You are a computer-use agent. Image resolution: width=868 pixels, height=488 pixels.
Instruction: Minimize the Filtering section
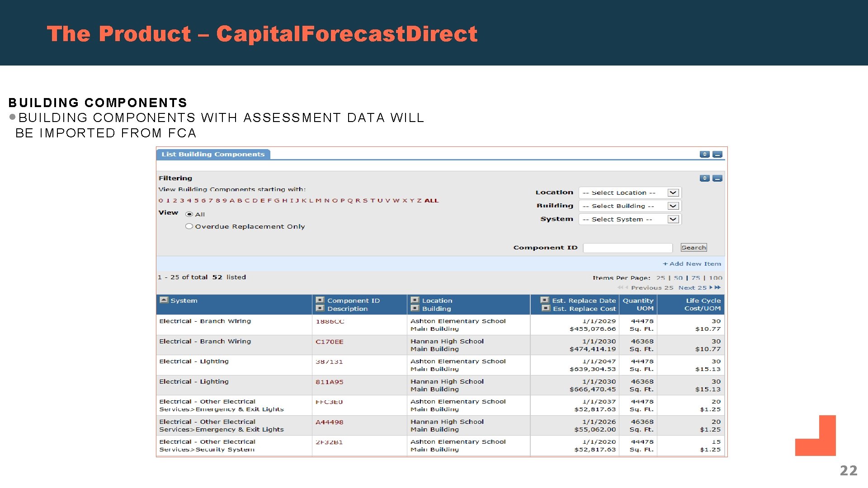click(x=717, y=178)
